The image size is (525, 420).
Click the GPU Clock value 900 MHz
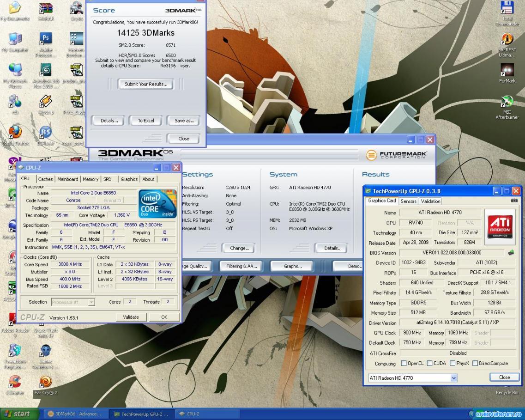point(412,333)
